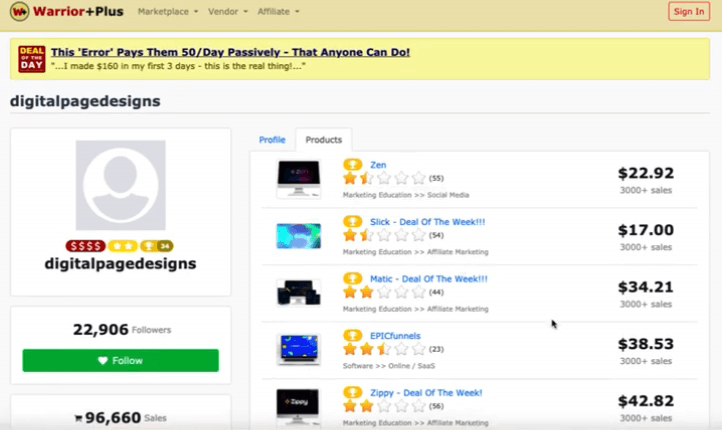Click the star rating under EPICfunnels

[384, 349]
